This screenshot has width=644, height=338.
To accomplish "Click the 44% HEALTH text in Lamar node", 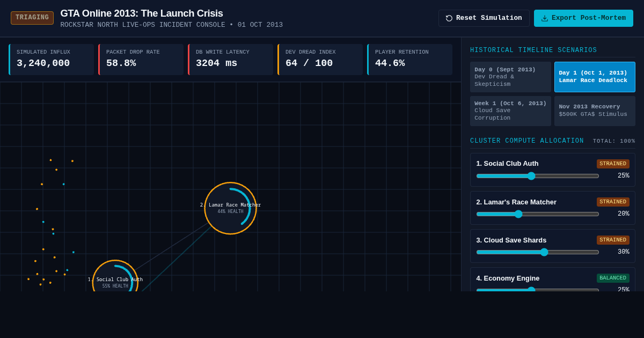I will click(230, 211).
